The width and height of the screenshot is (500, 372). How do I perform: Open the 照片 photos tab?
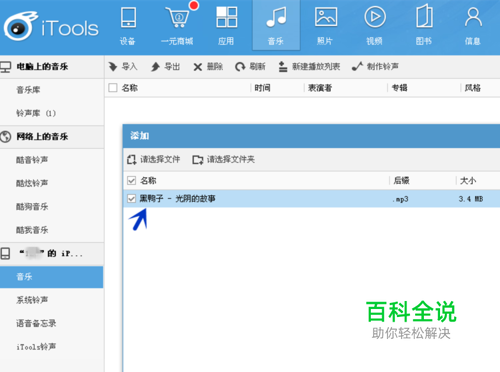[325, 26]
